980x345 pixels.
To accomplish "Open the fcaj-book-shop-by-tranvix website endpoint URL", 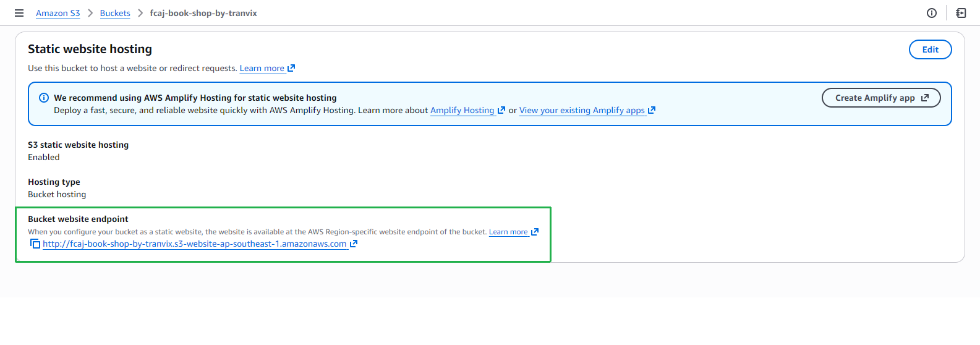I will [x=195, y=244].
